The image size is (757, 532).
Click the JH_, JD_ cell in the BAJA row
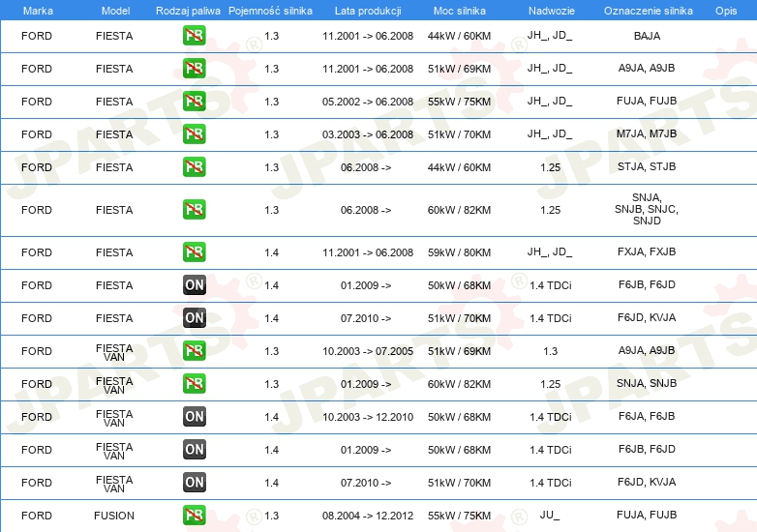pos(550,35)
